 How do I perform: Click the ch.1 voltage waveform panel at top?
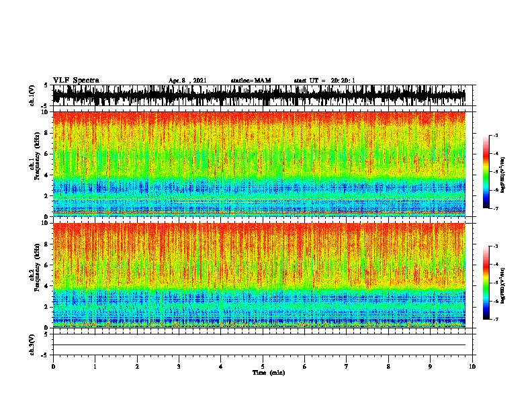pyautogui.click(x=259, y=95)
